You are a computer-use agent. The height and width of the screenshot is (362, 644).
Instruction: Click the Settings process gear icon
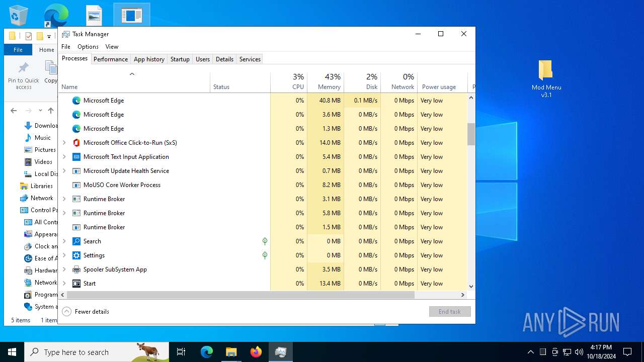(76, 255)
